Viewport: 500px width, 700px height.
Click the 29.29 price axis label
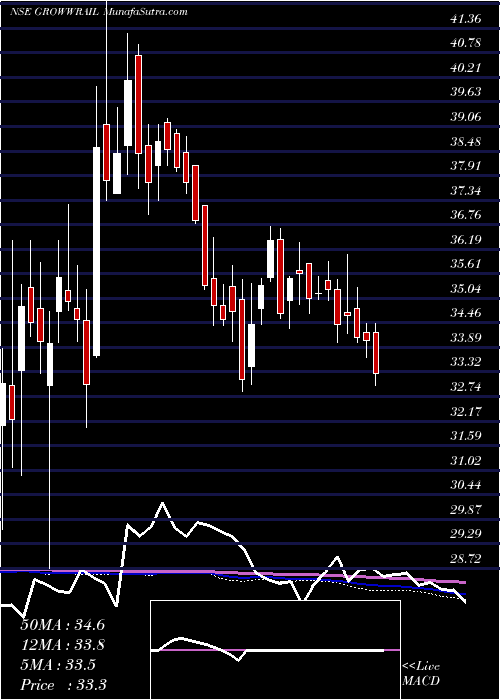click(466, 533)
